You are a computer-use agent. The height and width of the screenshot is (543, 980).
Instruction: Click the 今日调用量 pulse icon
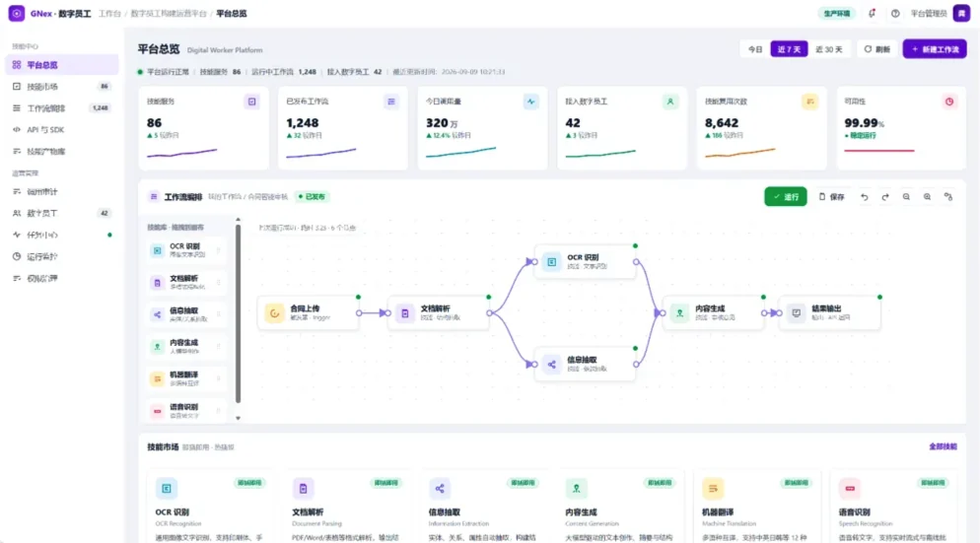pyautogui.click(x=530, y=102)
